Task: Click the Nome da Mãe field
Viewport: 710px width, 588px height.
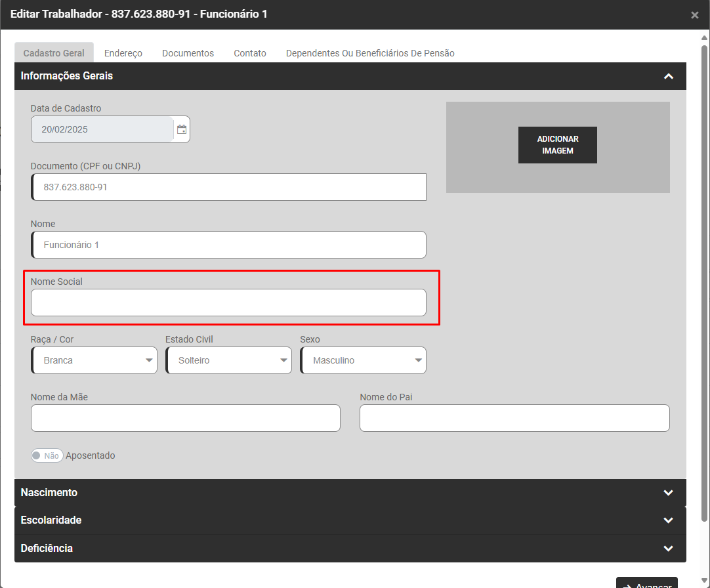Action: pyautogui.click(x=186, y=418)
